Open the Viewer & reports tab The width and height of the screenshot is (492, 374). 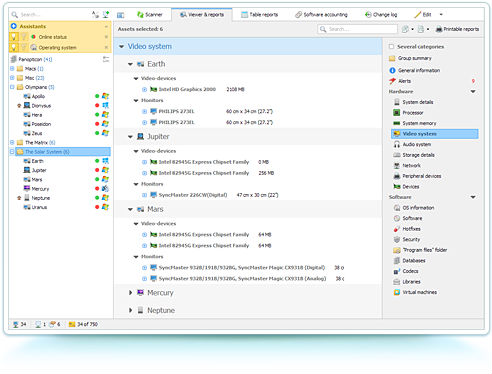[x=202, y=15]
